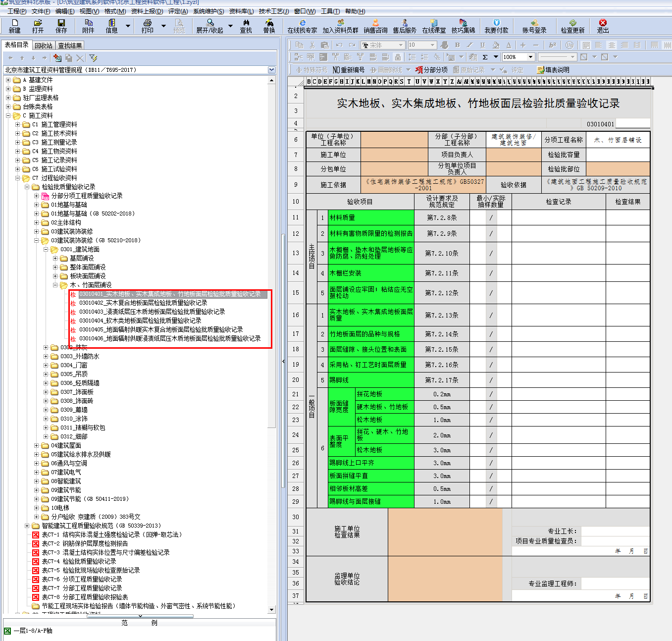Click the 打印 print icon
The width and height of the screenshot is (672, 641).
coord(148,26)
